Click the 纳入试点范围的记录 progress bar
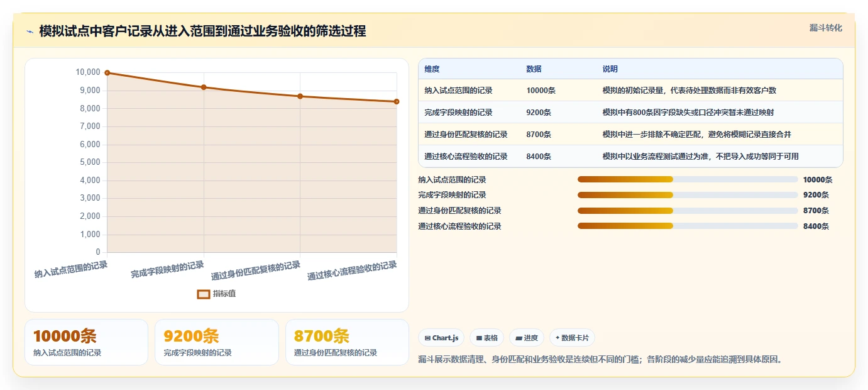Screen dimensions: 868x390 [x=688, y=180]
